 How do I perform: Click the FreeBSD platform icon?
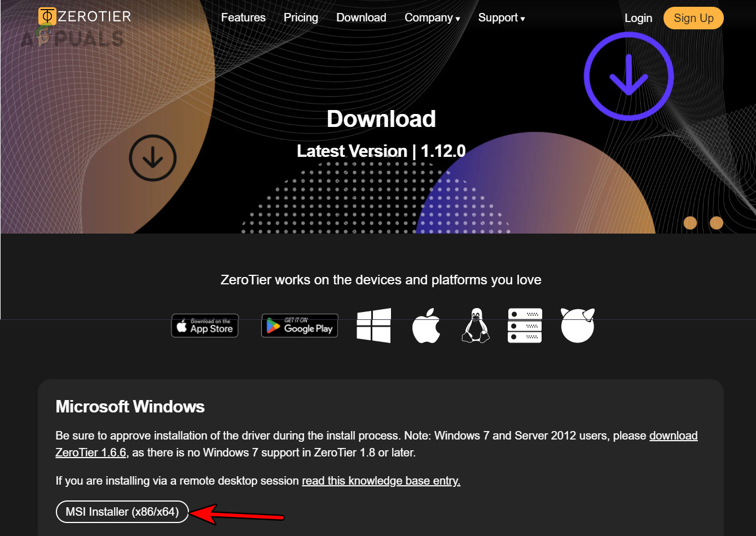(577, 326)
